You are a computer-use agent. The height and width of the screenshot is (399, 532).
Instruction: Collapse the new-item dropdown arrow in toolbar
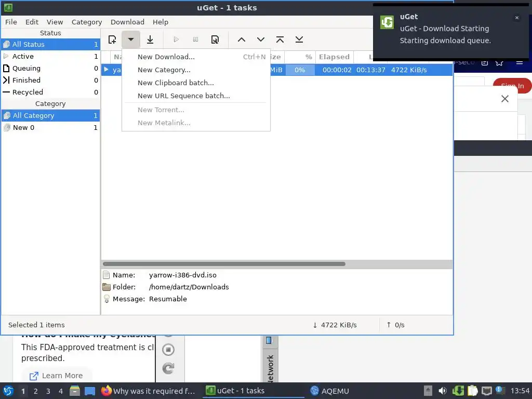(130, 39)
